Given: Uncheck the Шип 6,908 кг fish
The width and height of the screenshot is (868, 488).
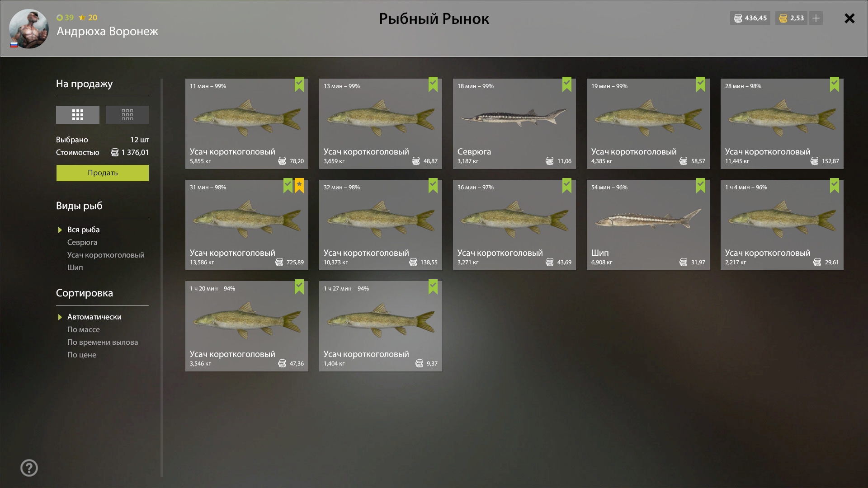Looking at the screenshot, I should pos(700,185).
